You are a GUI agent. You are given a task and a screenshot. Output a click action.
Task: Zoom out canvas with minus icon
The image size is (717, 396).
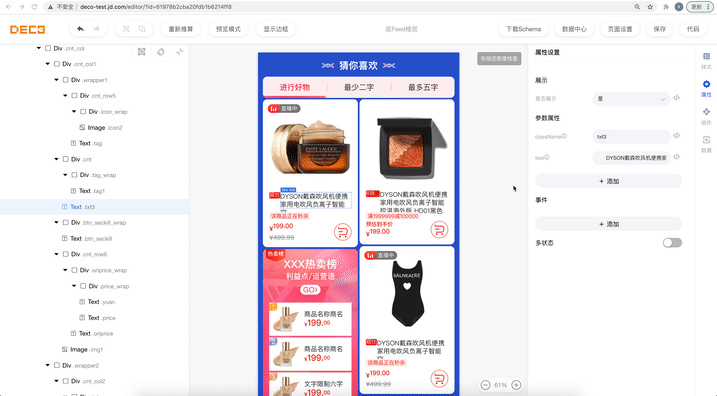pos(486,385)
